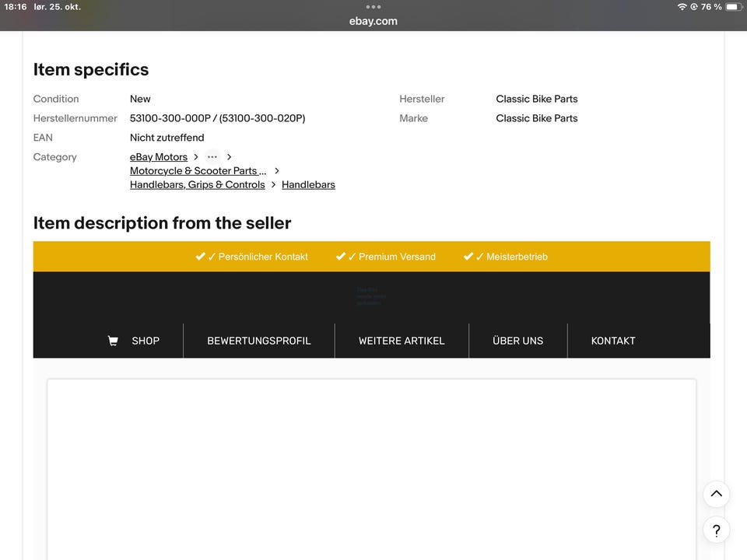Tap the orientation lock icon in status bar
The image size is (747, 560).
[x=693, y=7]
